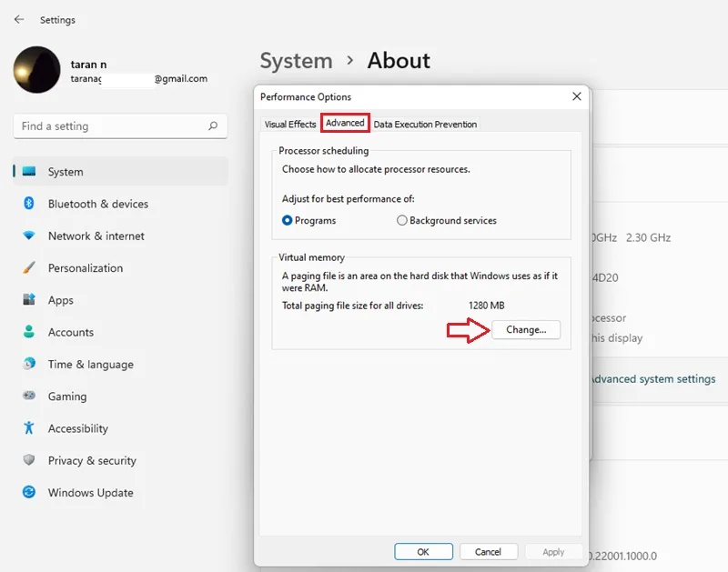The image size is (728, 572).
Task: Focus the Find a setting field
Action: click(x=120, y=126)
